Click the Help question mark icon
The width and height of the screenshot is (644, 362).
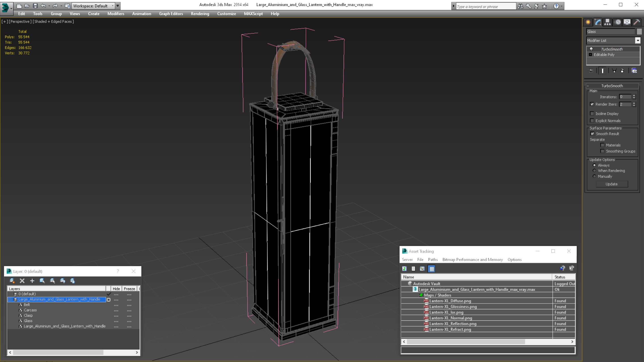tap(556, 6)
